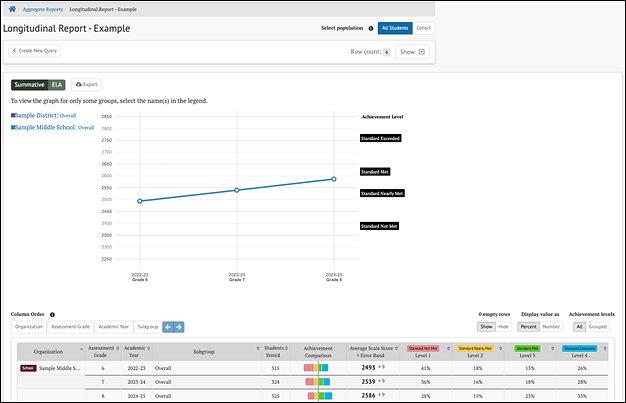Display values as Number
626x403 pixels.
(x=551, y=326)
